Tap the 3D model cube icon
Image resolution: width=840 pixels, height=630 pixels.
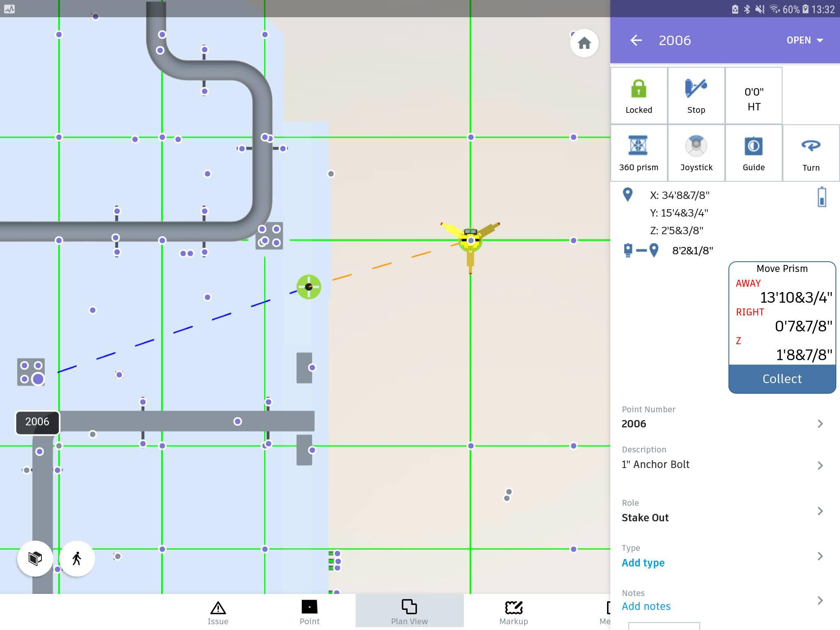pyautogui.click(x=35, y=558)
